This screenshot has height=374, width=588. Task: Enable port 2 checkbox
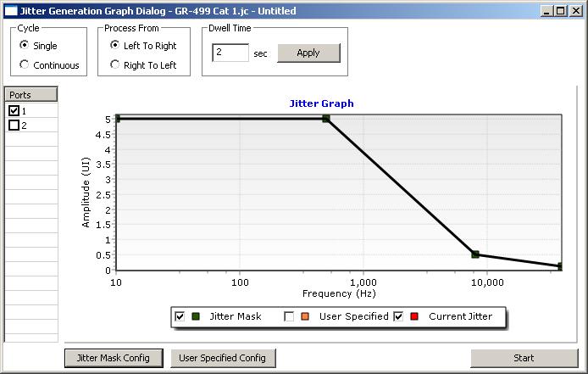(14, 125)
